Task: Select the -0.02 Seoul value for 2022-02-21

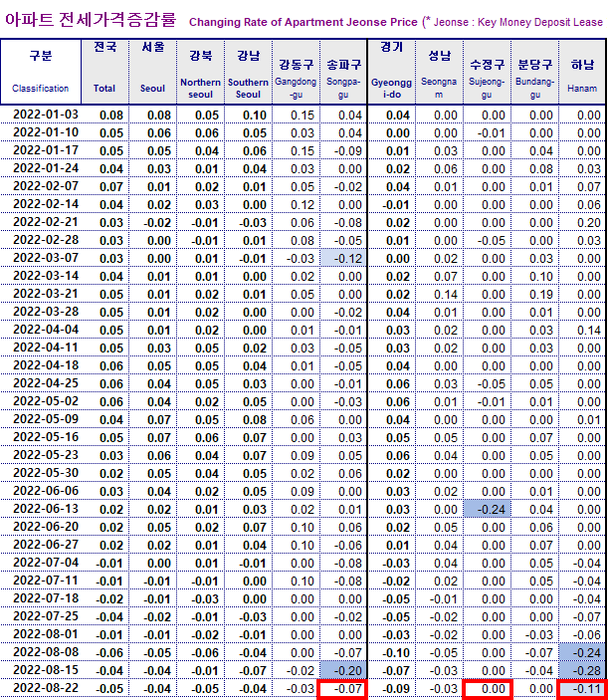Action: click(x=157, y=222)
